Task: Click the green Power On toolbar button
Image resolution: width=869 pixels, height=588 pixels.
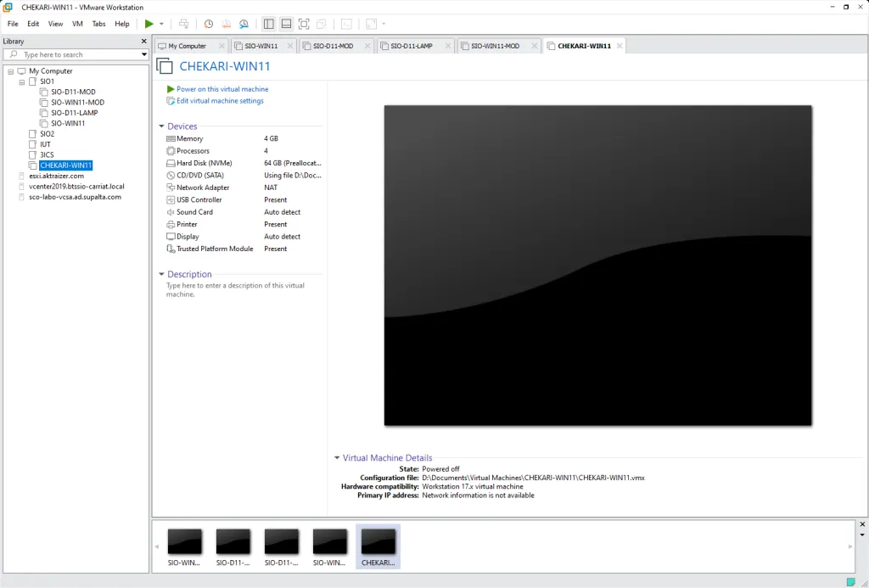Action: coord(149,24)
